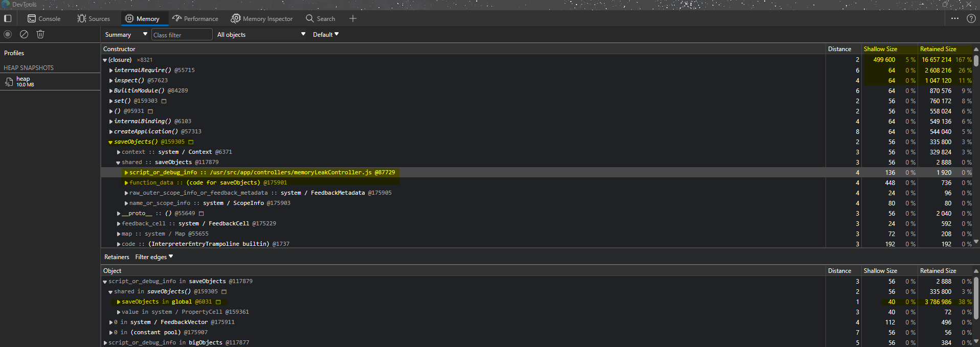Viewport: 980px width, 347px height.
Task: Expand the set() @159303 row
Action: [x=111, y=101]
